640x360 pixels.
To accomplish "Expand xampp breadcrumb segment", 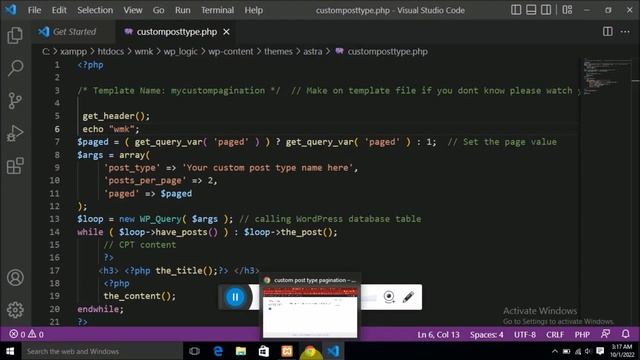I will (73, 51).
